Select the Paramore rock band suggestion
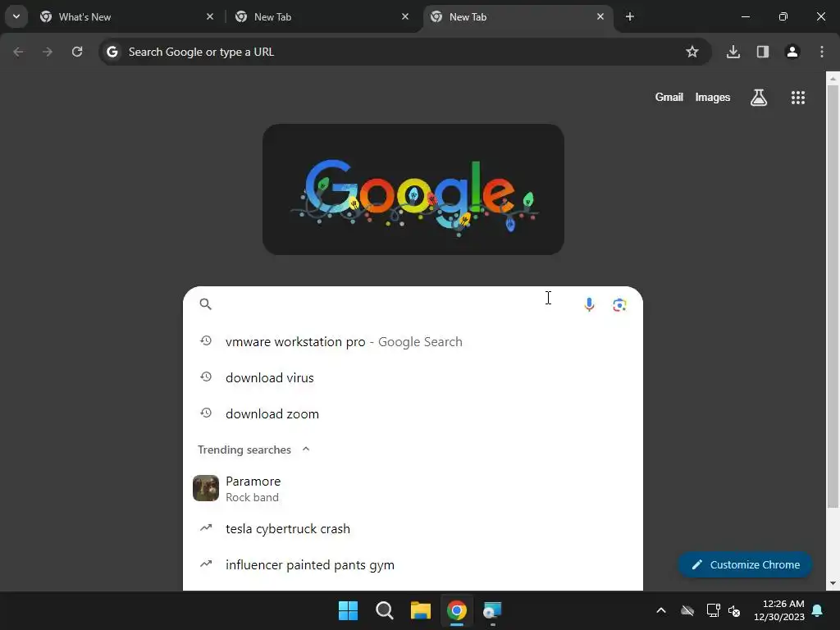This screenshot has width=840, height=630. click(413, 489)
